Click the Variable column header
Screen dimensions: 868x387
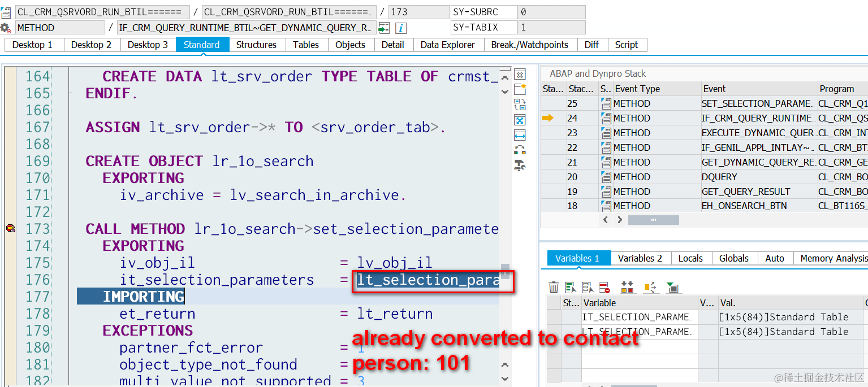point(640,303)
